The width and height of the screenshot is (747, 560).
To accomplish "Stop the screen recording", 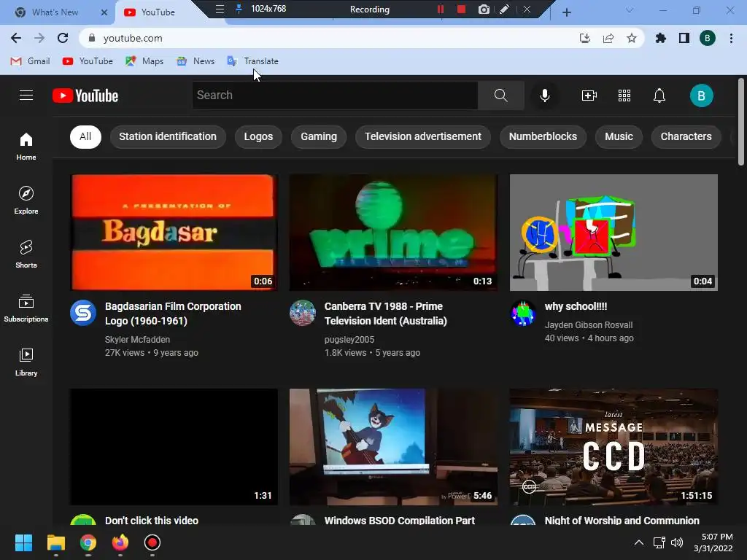I will pos(461,9).
